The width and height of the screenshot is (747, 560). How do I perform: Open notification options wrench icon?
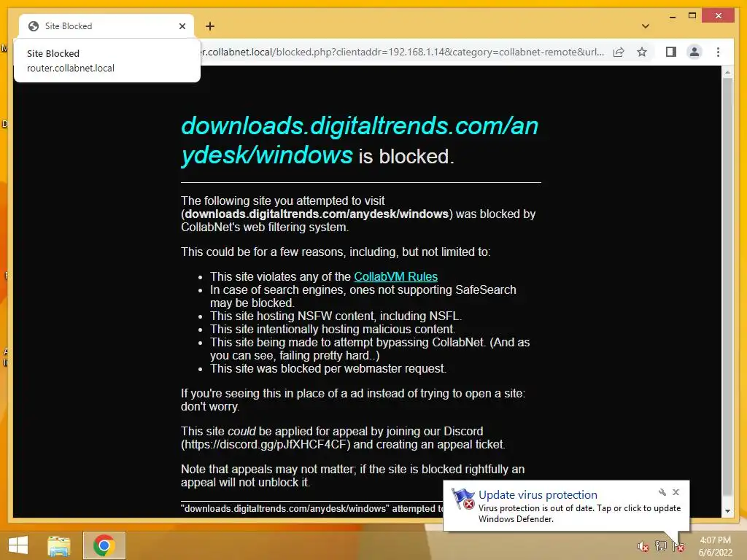(662, 492)
